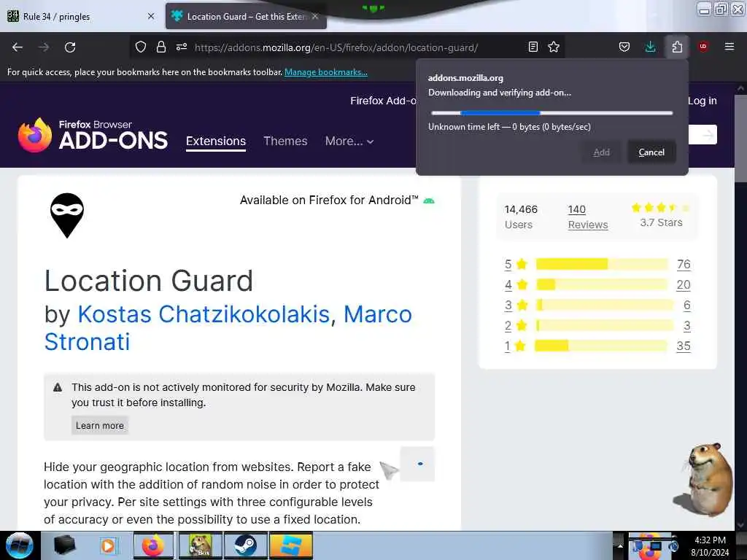
Task: Open Firefox from the taskbar
Action: point(153,545)
